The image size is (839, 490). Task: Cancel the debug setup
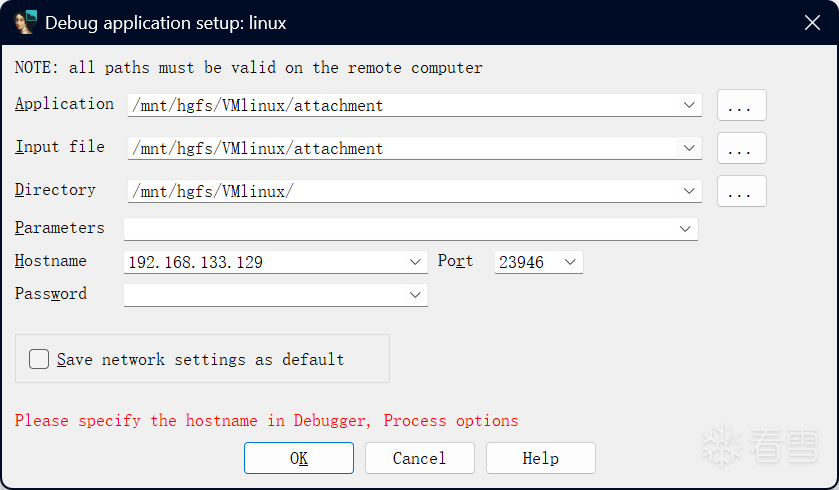(x=419, y=458)
